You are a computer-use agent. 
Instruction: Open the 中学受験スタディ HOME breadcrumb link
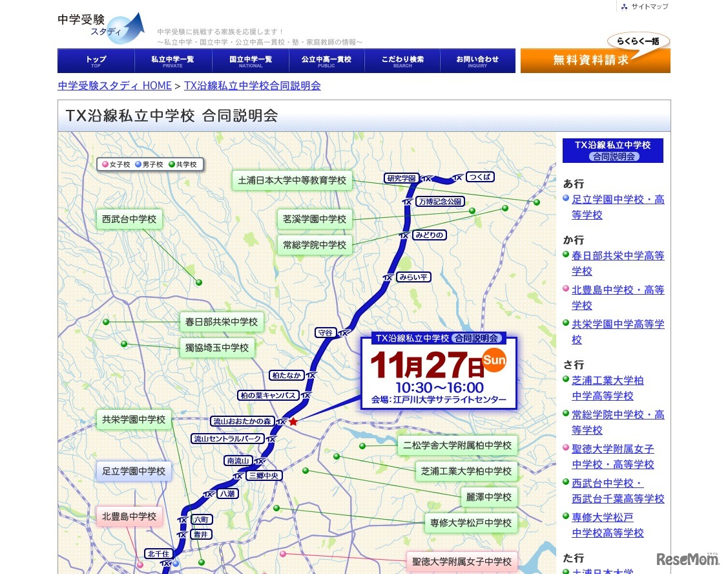[114, 85]
